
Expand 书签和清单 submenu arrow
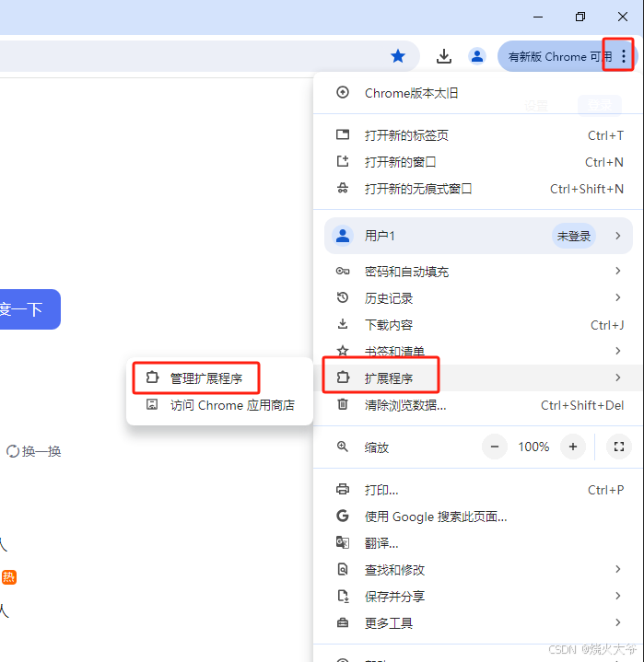tap(618, 351)
